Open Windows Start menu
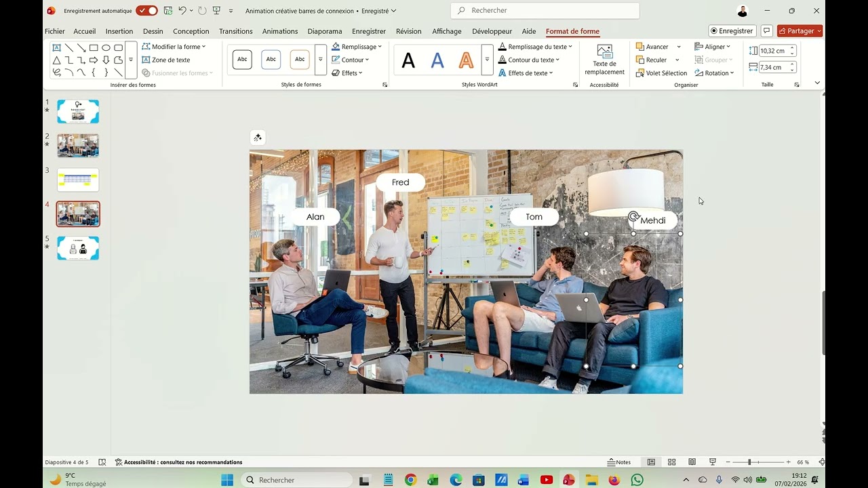This screenshot has width=868, height=488. pyautogui.click(x=227, y=480)
